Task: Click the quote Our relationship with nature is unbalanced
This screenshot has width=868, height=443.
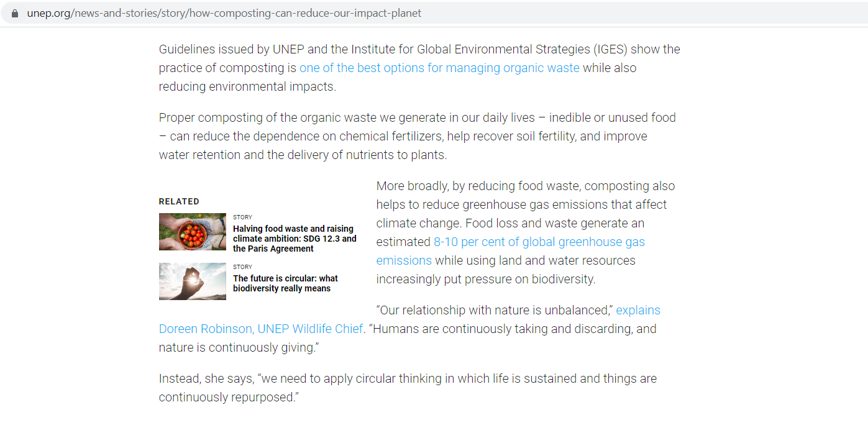Action: pos(495,310)
